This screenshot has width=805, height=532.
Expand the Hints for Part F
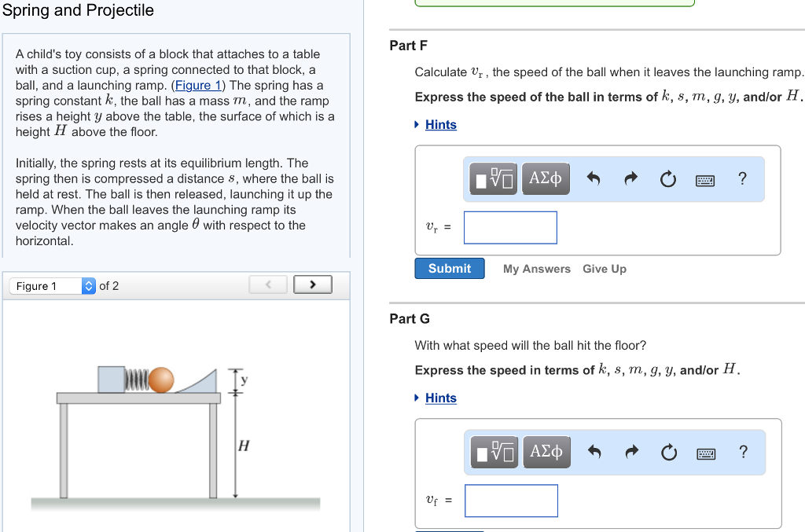[440, 124]
